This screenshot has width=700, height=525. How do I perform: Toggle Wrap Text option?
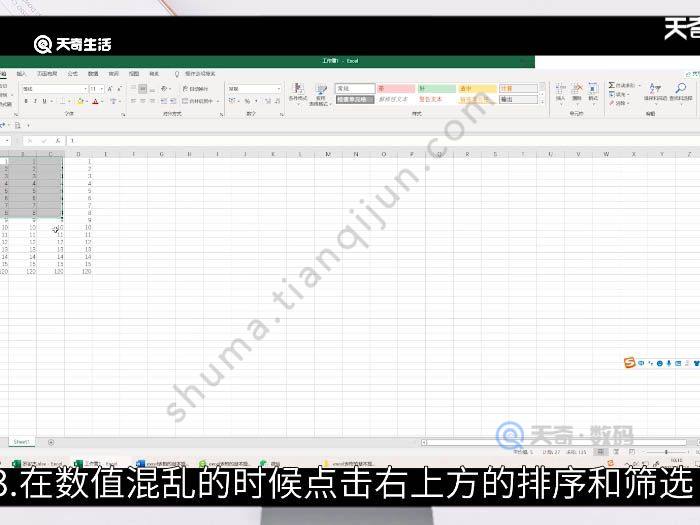point(196,89)
